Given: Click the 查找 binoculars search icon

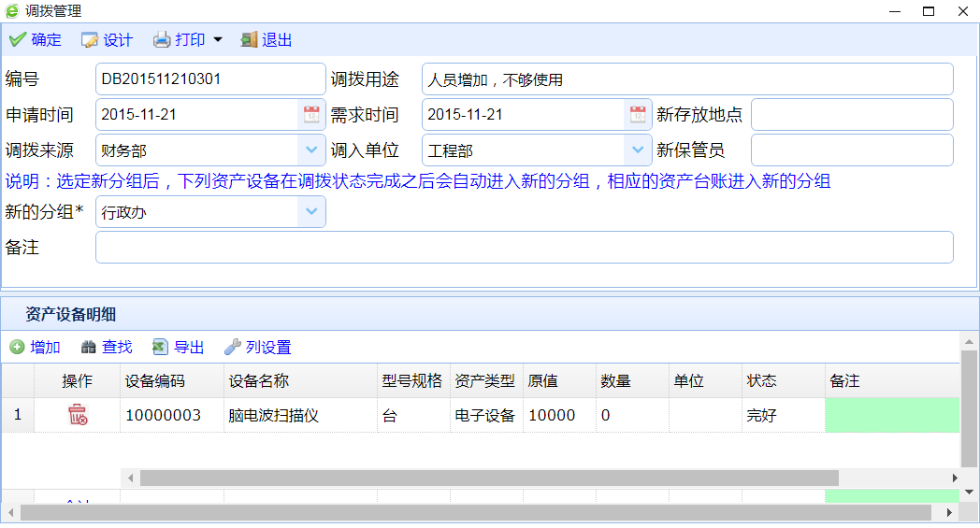Looking at the screenshot, I should (89, 348).
